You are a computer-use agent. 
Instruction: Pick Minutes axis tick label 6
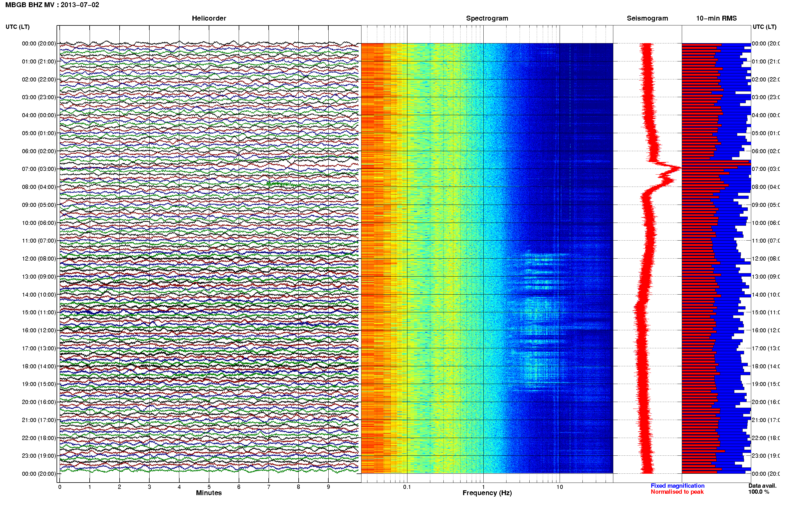pyautogui.click(x=239, y=487)
